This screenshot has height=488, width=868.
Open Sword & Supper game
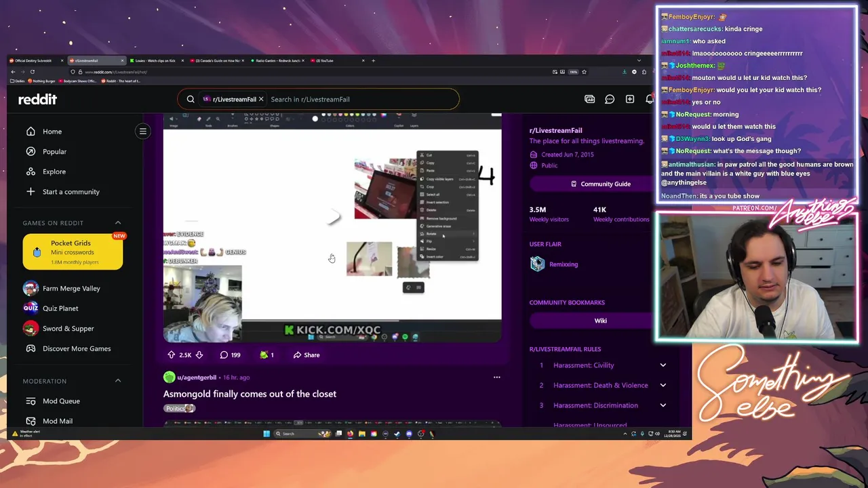(68, 329)
